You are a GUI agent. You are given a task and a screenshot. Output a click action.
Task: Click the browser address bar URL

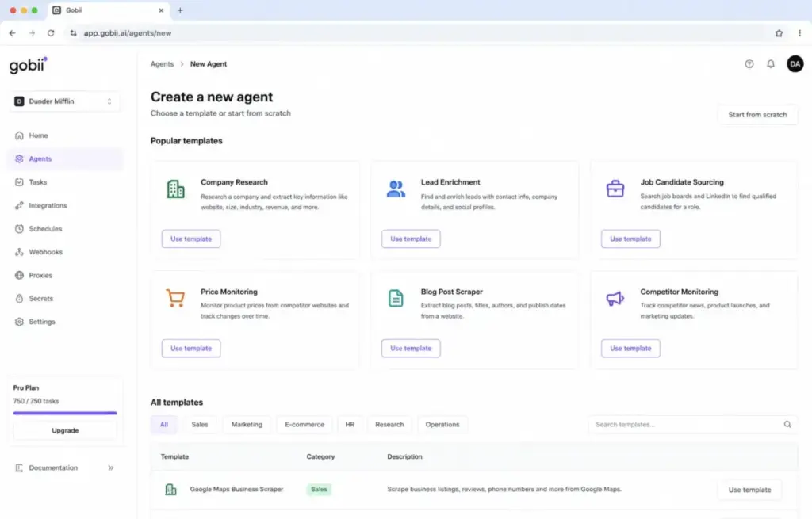point(128,33)
